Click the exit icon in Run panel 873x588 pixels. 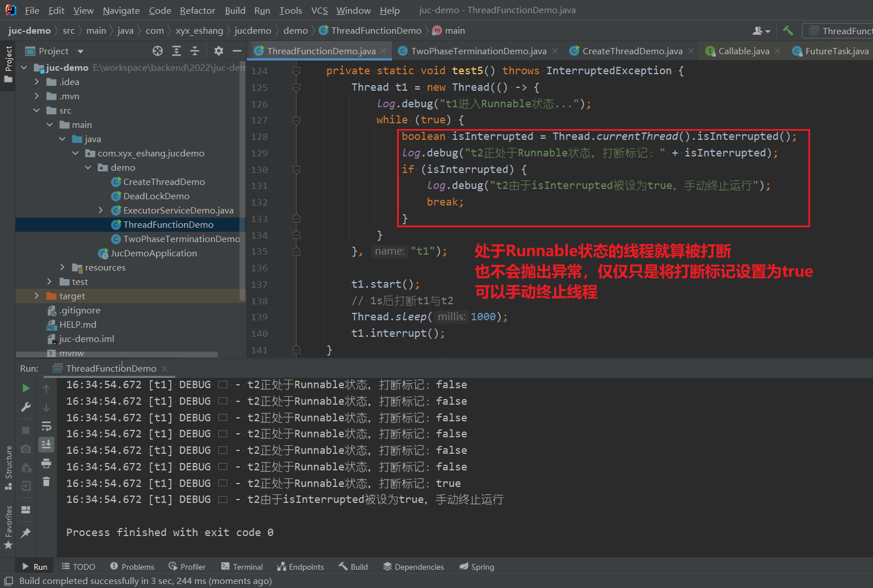click(26, 486)
